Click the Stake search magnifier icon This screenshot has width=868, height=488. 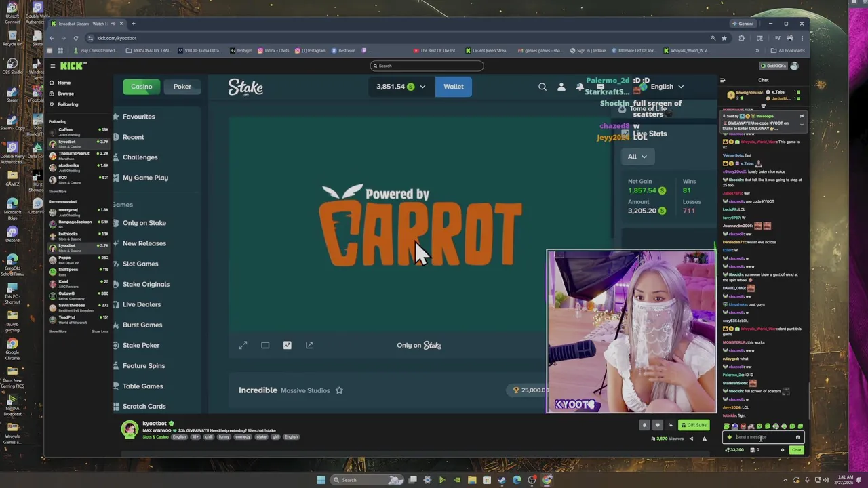point(542,87)
